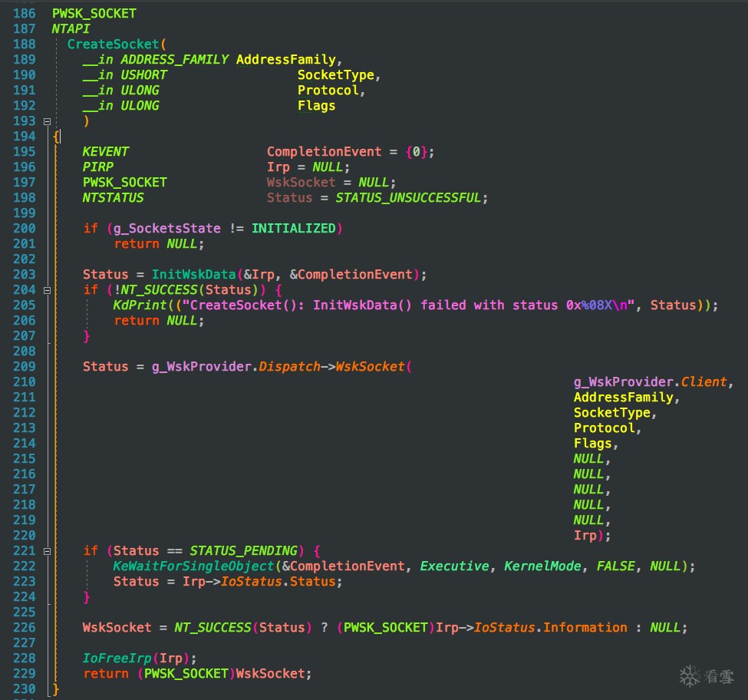This screenshot has width=748, height=700.
Task: Click g_WskProvider on line 209
Action: (x=202, y=366)
